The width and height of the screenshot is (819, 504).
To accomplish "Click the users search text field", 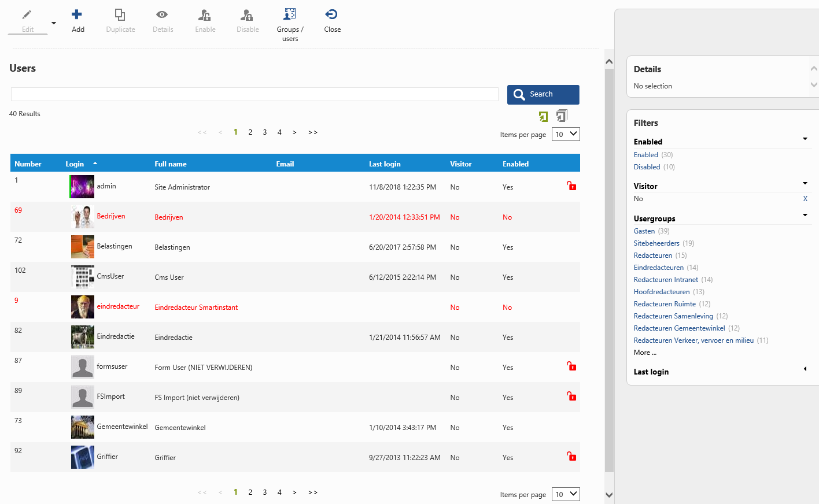I will pyautogui.click(x=254, y=94).
